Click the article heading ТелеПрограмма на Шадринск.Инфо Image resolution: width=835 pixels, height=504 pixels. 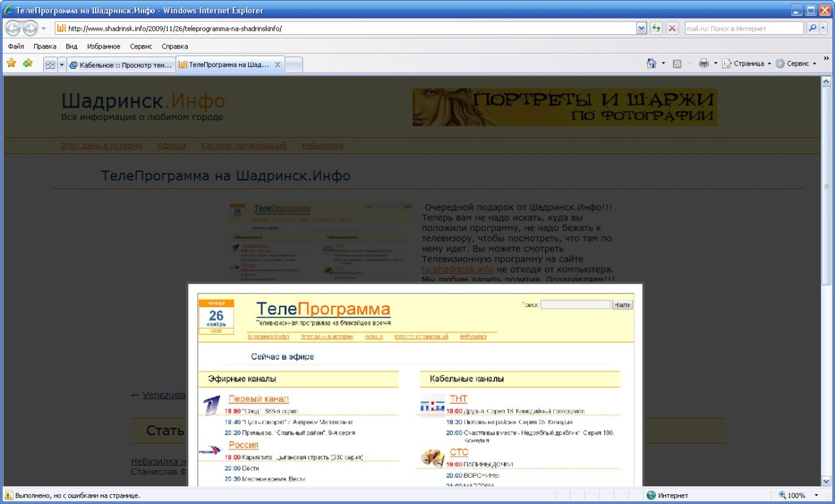point(226,176)
